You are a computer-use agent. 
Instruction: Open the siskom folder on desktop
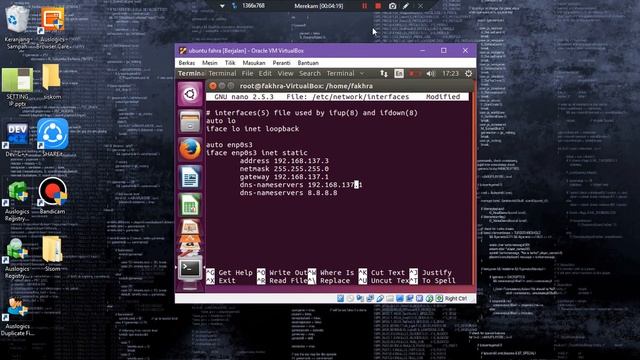(52, 82)
